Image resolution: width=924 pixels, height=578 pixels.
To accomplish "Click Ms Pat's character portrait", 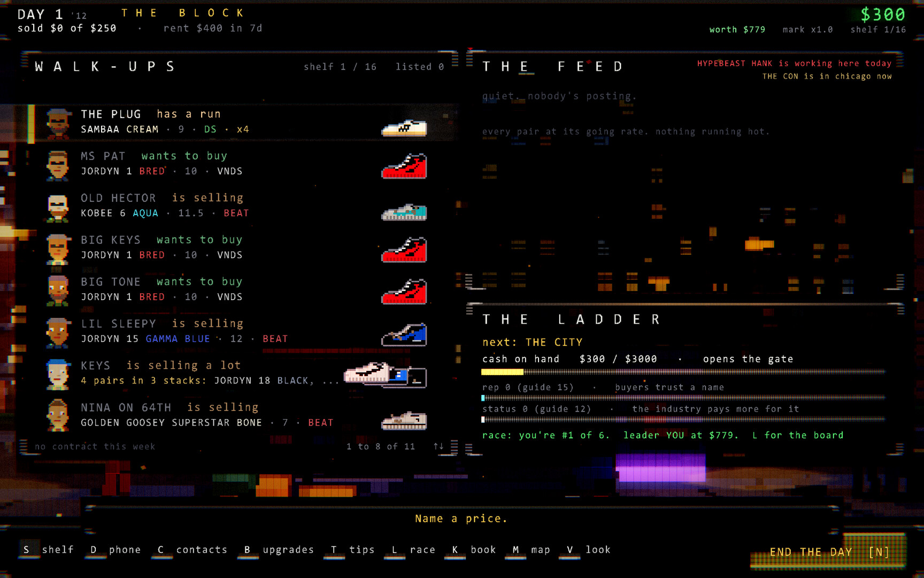I will [x=58, y=165].
